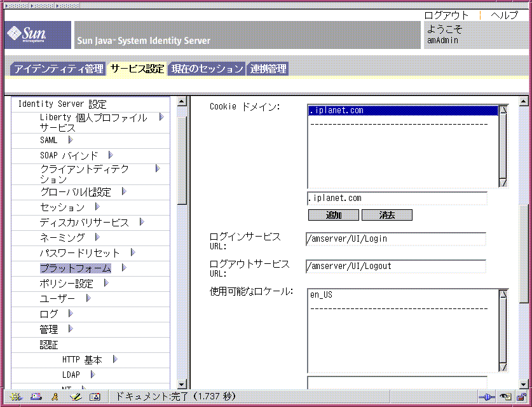Click the Identity Server 設定 heading
The image size is (532, 407).
(62, 104)
